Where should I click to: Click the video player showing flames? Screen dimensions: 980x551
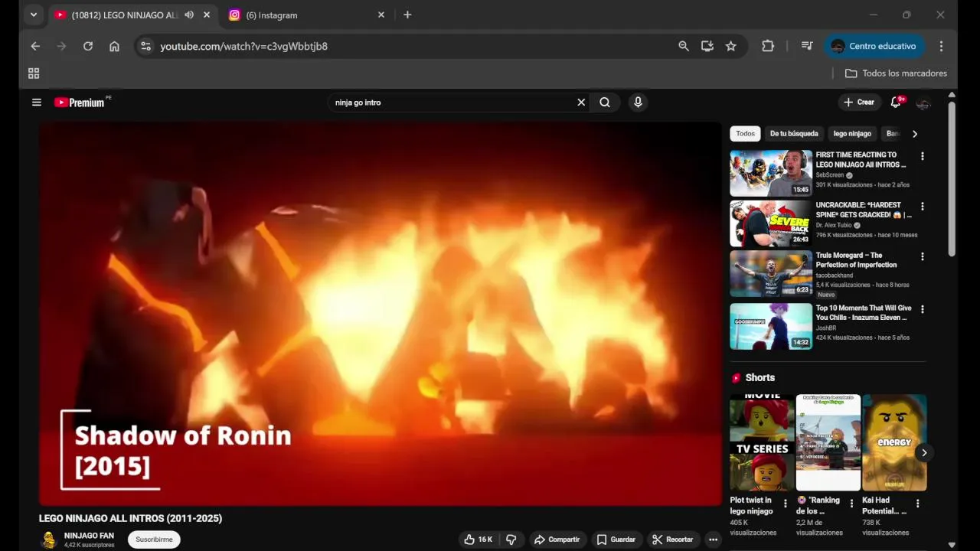click(381, 314)
